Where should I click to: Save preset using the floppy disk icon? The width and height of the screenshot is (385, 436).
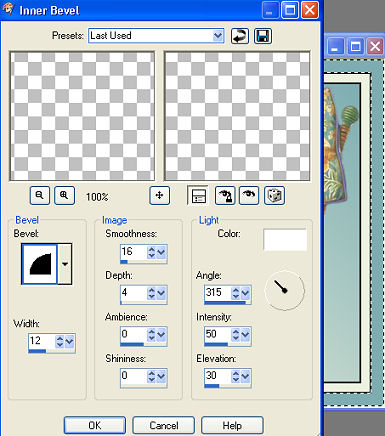pos(263,36)
